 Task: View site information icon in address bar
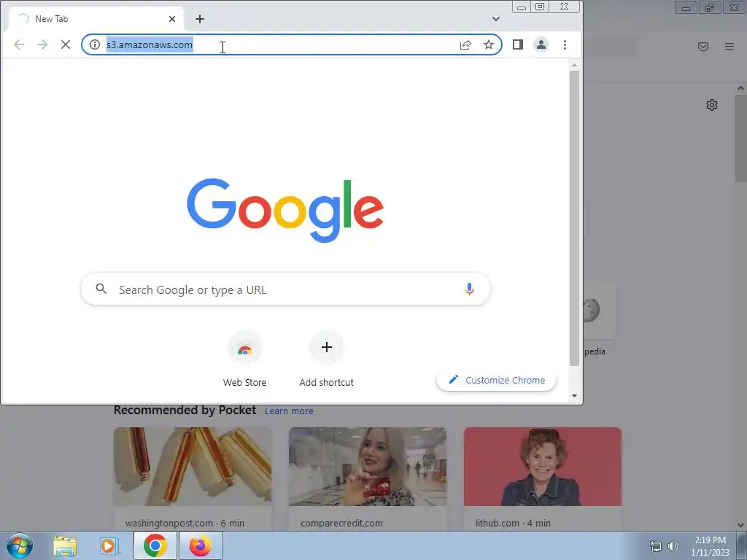coord(95,44)
